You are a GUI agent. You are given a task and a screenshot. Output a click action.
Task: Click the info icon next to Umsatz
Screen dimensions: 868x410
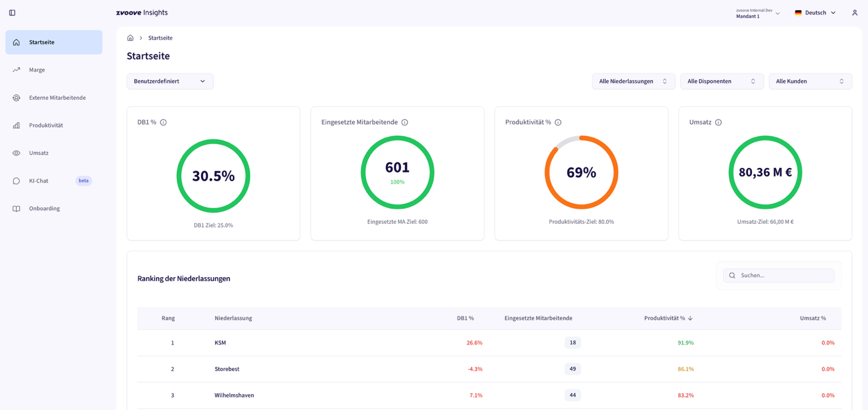point(718,122)
